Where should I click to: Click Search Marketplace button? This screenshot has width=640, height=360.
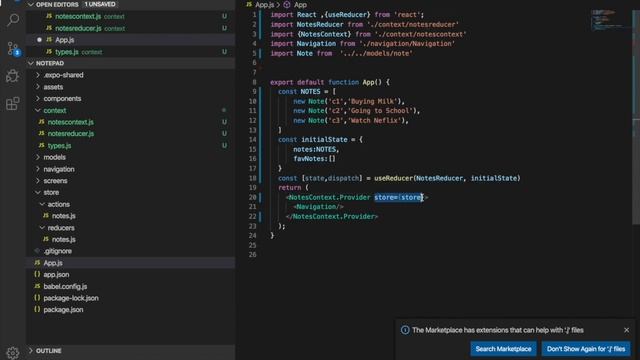(503, 349)
